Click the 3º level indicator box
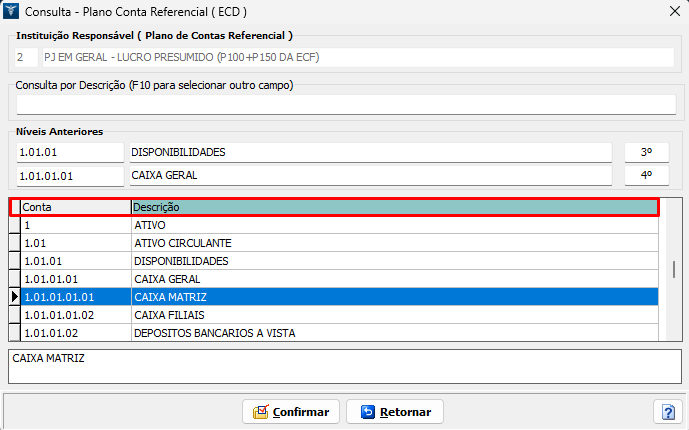 [646, 152]
